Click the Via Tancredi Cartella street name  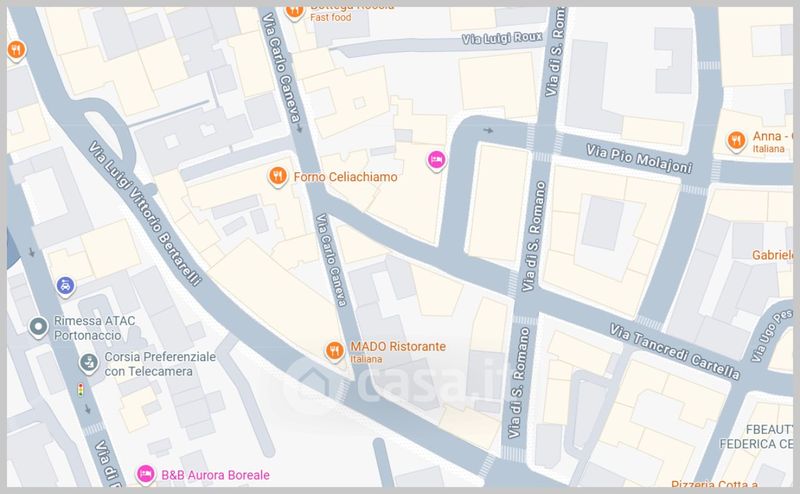point(674,352)
